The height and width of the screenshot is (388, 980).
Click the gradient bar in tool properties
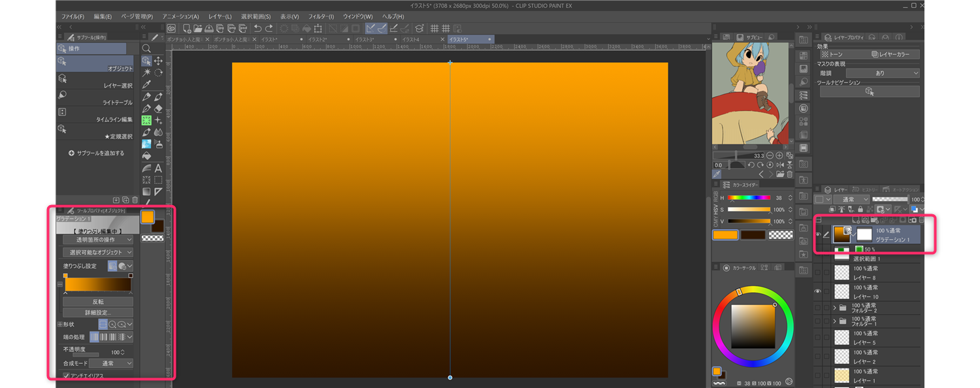click(98, 285)
